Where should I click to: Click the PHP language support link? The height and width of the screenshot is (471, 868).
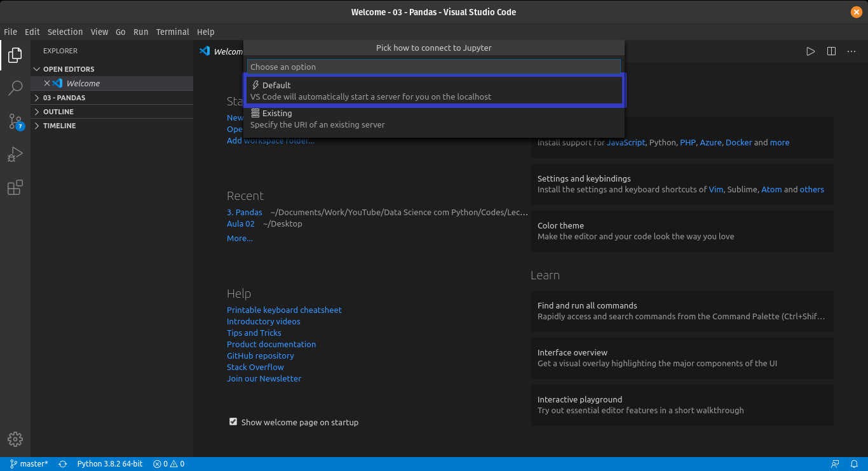coord(688,142)
